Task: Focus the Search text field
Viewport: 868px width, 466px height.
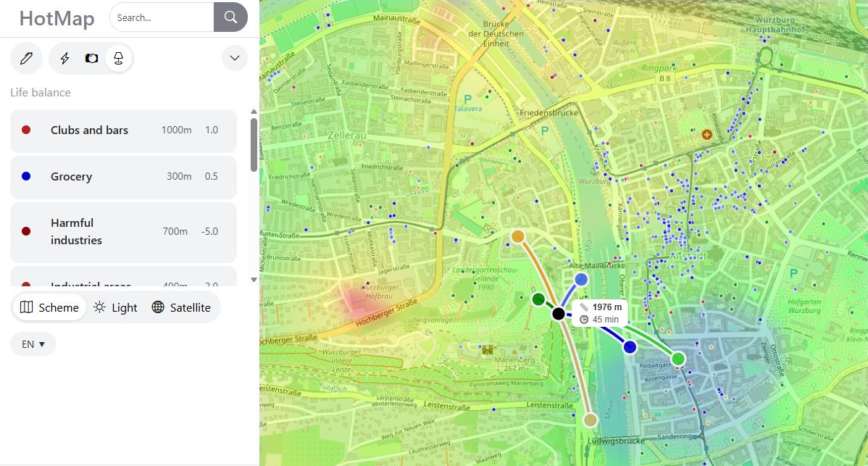Action: coord(162,17)
